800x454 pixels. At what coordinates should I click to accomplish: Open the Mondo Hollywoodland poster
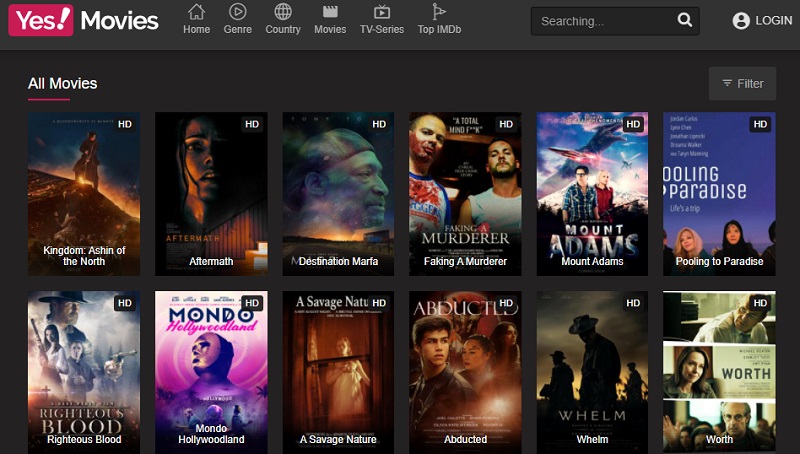point(211,372)
